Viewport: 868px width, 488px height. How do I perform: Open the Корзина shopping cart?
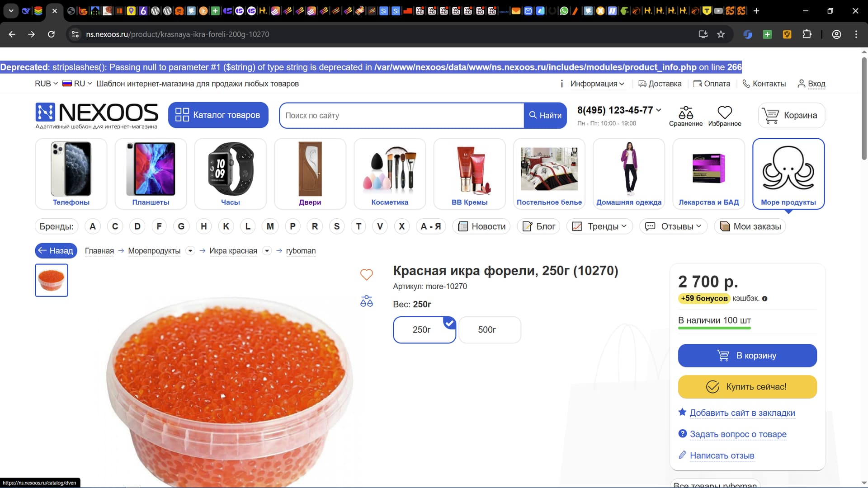coord(791,115)
